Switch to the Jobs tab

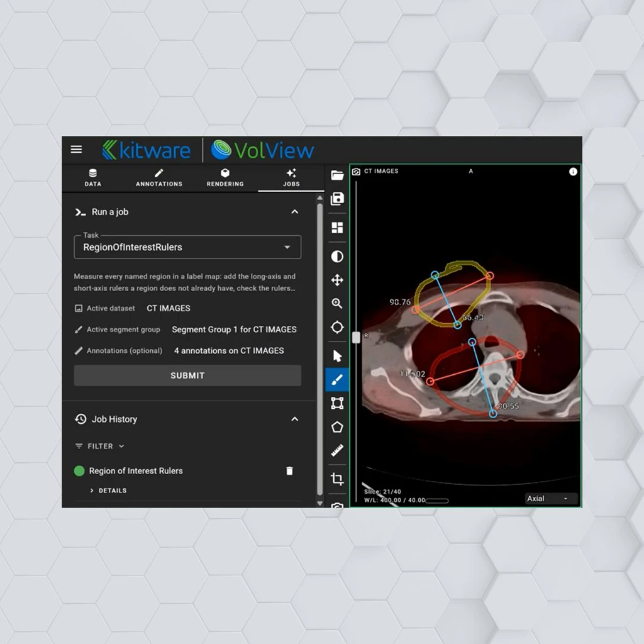coord(291,178)
